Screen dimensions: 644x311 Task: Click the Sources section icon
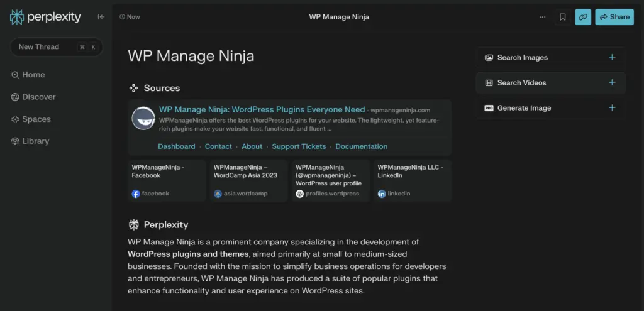(x=133, y=88)
